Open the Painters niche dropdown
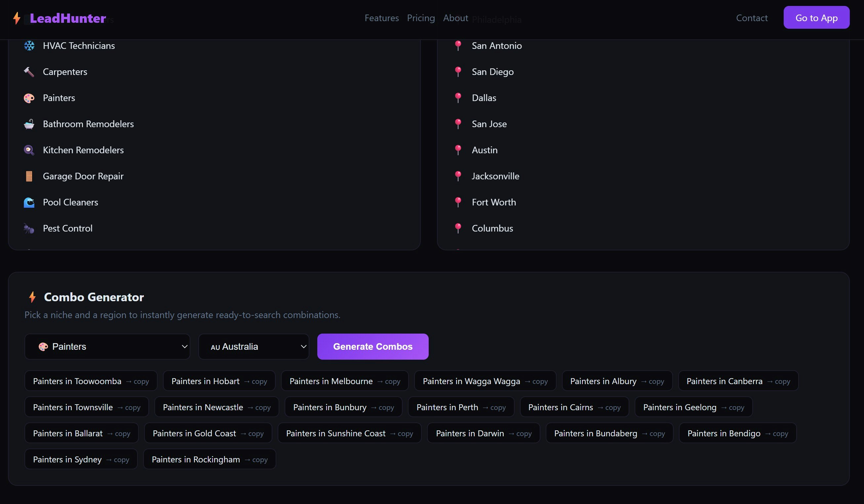864x504 pixels. coord(107,346)
